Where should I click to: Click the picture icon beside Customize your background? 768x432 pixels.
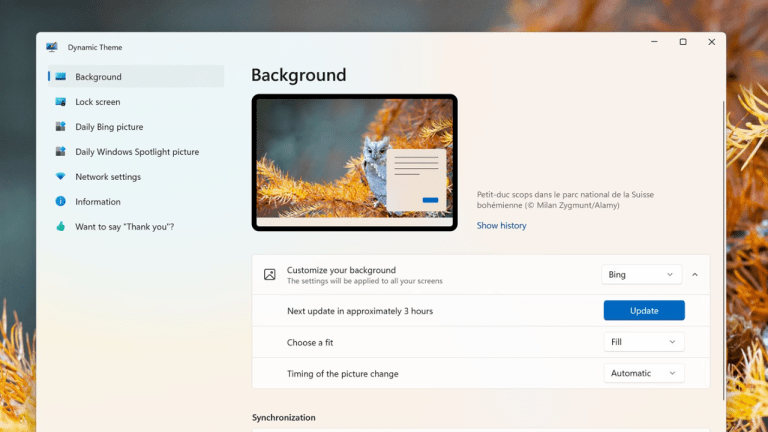[x=269, y=275]
